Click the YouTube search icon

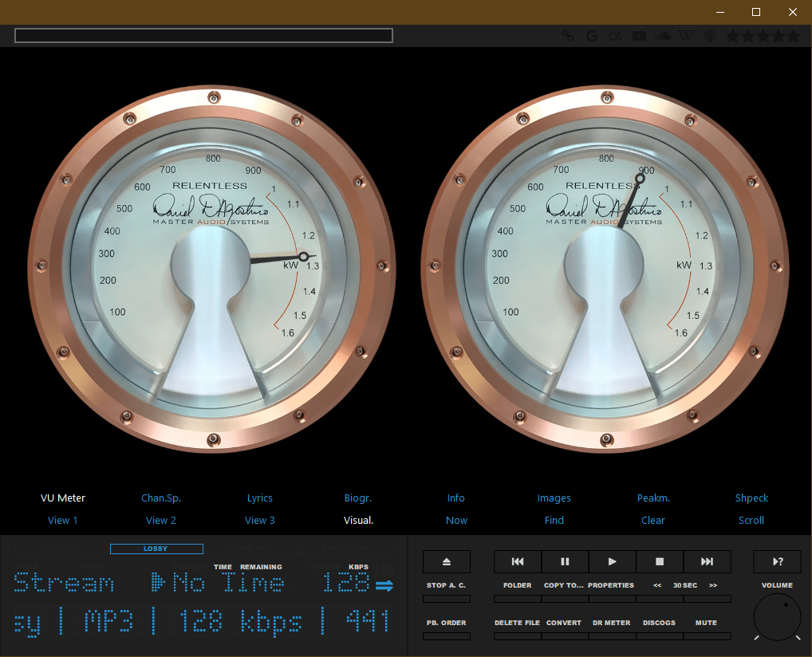point(639,36)
